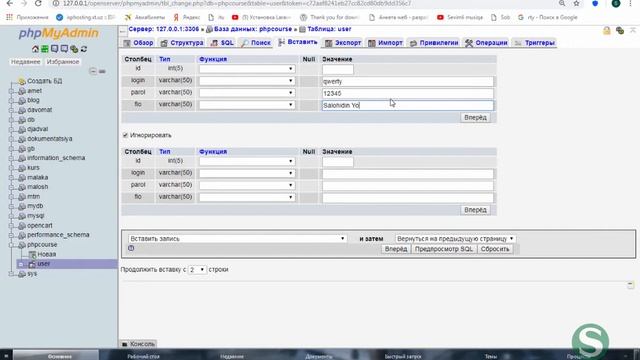The width and height of the screenshot is (640, 360).
Task: Open function dropdown for first login row
Action: coord(247,81)
